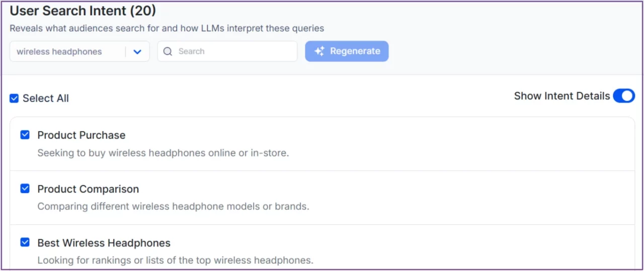Click the "Seeking to buy wireless headphones" description

click(x=163, y=153)
